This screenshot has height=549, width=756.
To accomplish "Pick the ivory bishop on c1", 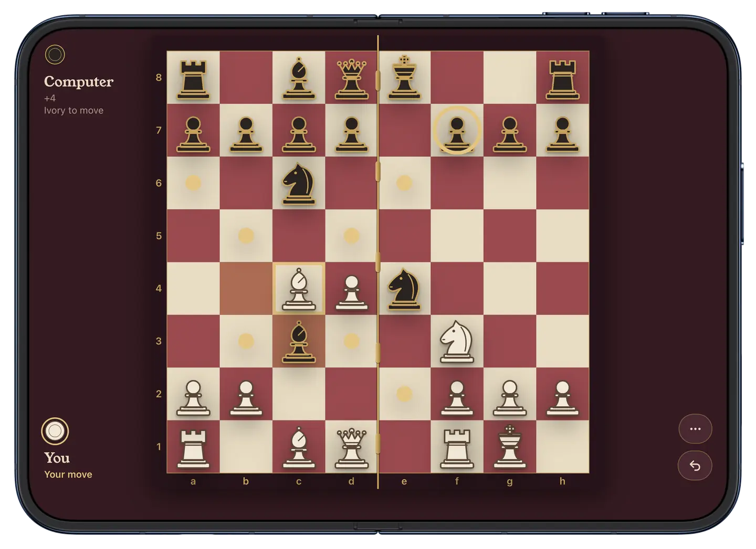I will 299,447.
